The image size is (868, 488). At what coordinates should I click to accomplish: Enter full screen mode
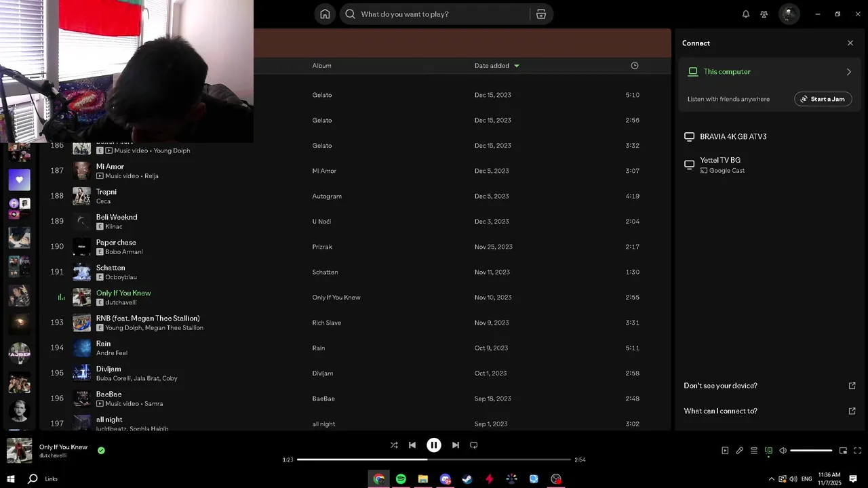[857, 451]
